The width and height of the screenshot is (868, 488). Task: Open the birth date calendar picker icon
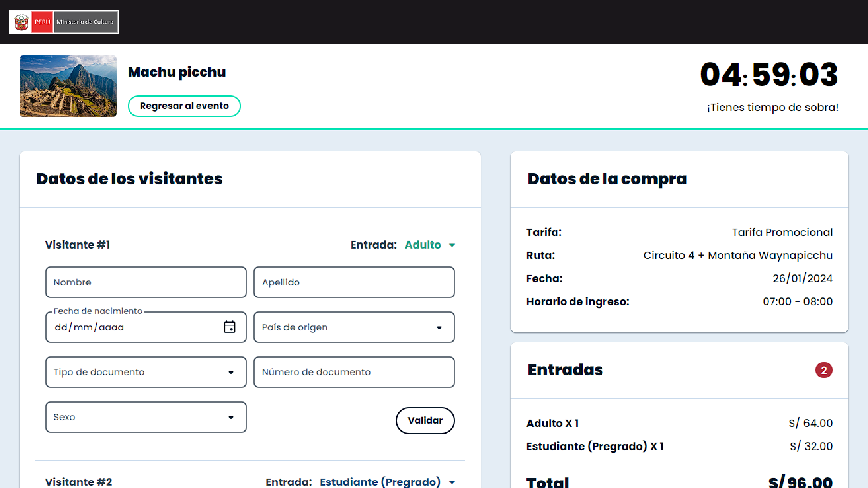[x=229, y=327]
